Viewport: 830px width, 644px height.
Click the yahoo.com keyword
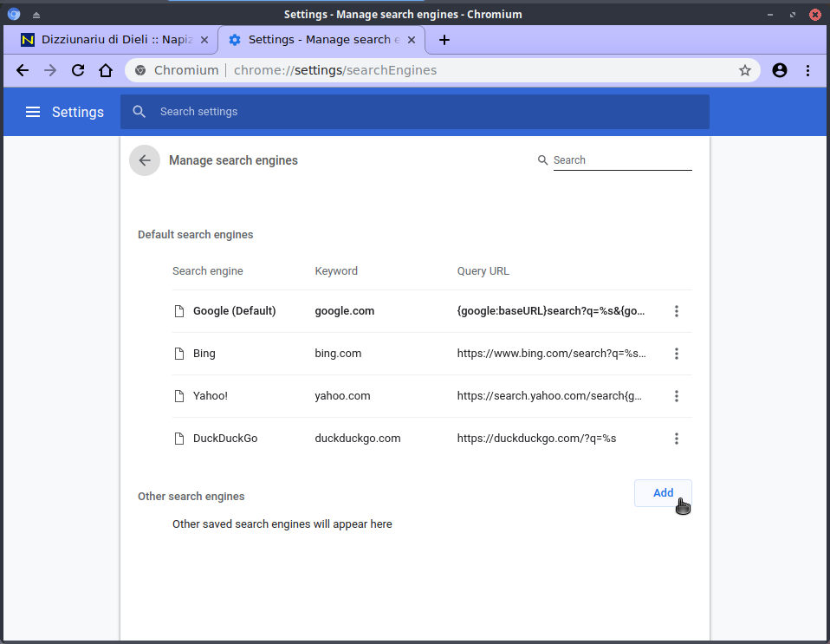pos(342,395)
